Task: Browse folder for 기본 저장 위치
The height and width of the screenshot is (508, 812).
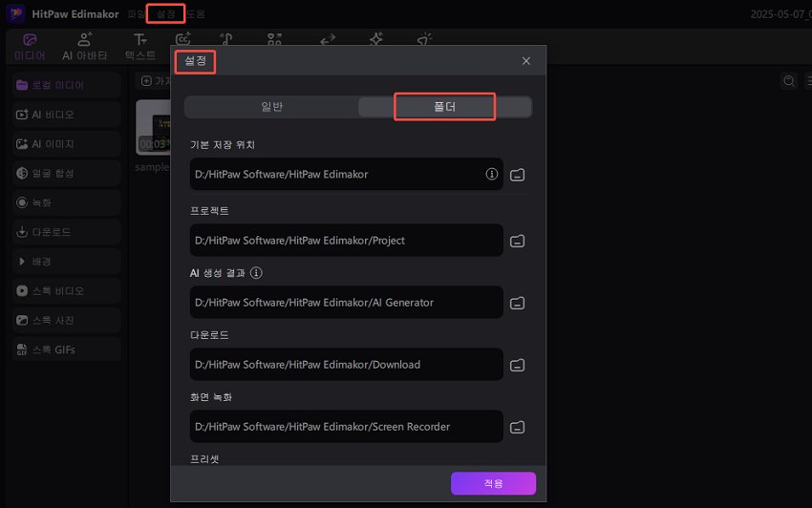Action: pos(518,175)
